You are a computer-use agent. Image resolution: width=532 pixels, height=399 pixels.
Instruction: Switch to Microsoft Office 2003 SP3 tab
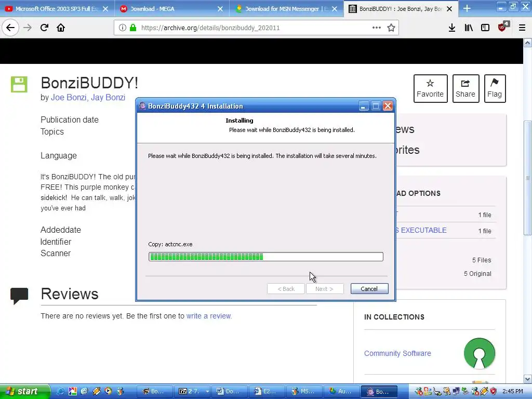[x=56, y=9]
